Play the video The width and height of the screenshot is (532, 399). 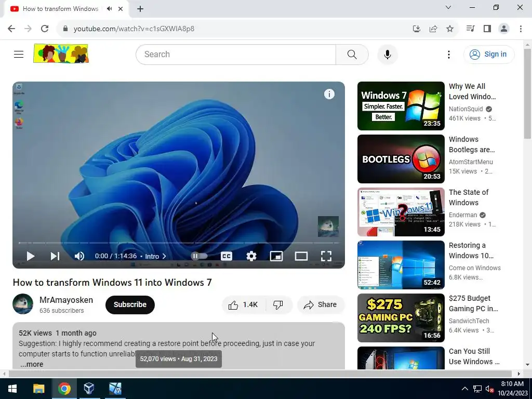point(31,256)
